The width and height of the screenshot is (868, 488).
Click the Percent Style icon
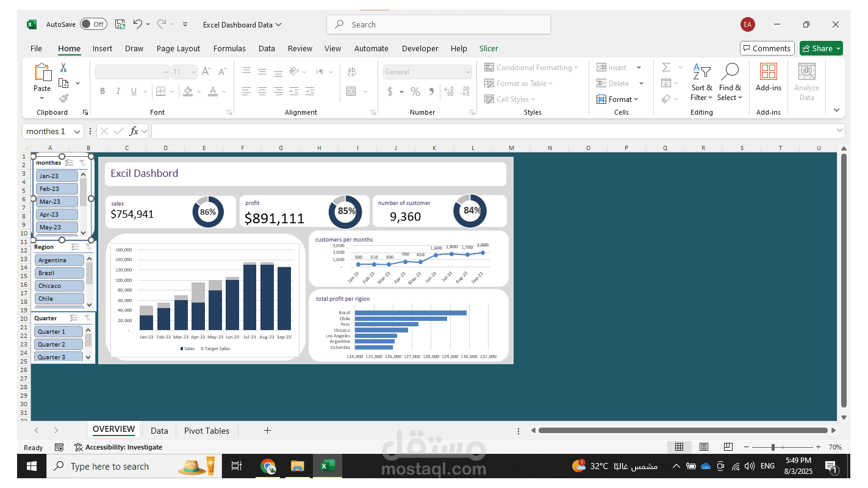point(415,91)
